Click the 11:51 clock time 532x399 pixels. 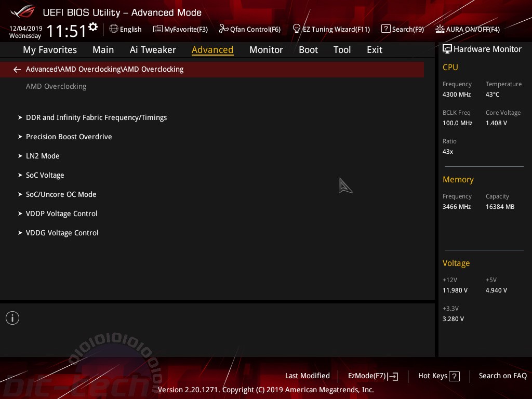pyautogui.click(x=66, y=31)
